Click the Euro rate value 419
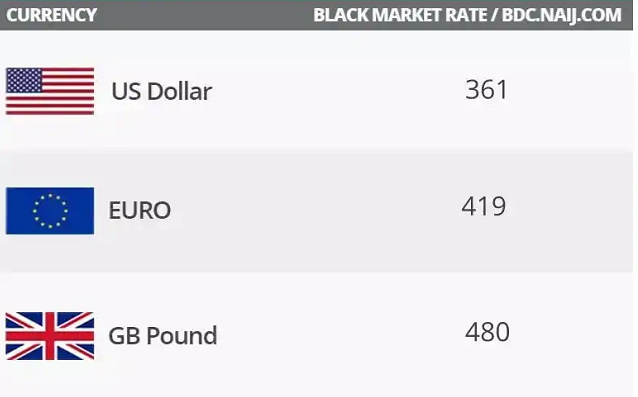 (484, 206)
